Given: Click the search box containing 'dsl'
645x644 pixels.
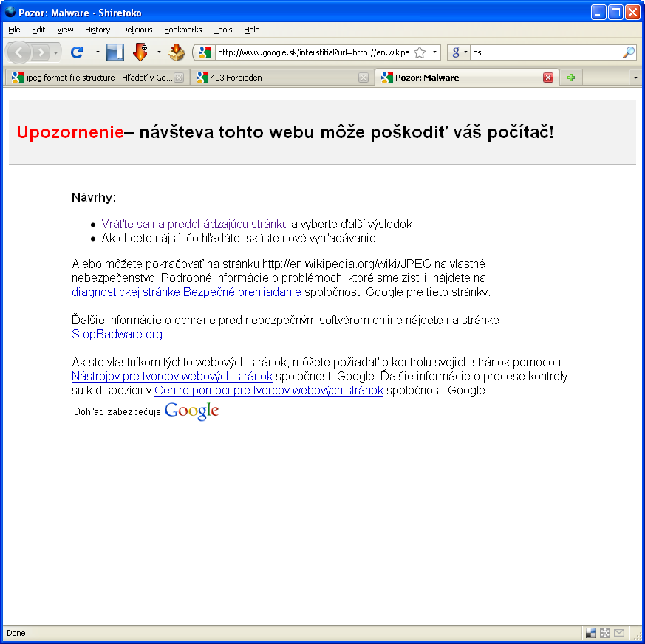Looking at the screenshot, I should coord(546,52).
